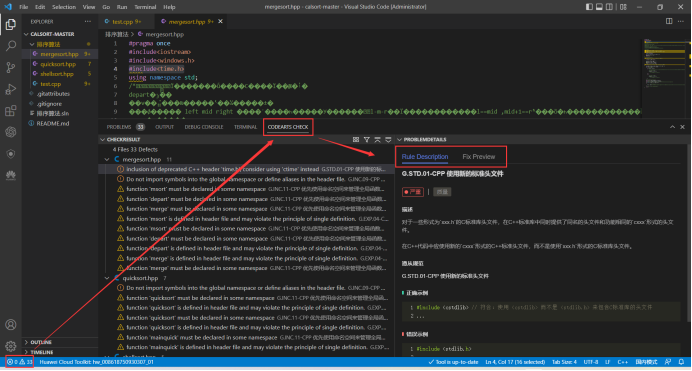This screenshot has width=692, height=371.
Task: Select the CODEARTS CHECK tab
Action: pyautogui.click(x=288, y=127)
